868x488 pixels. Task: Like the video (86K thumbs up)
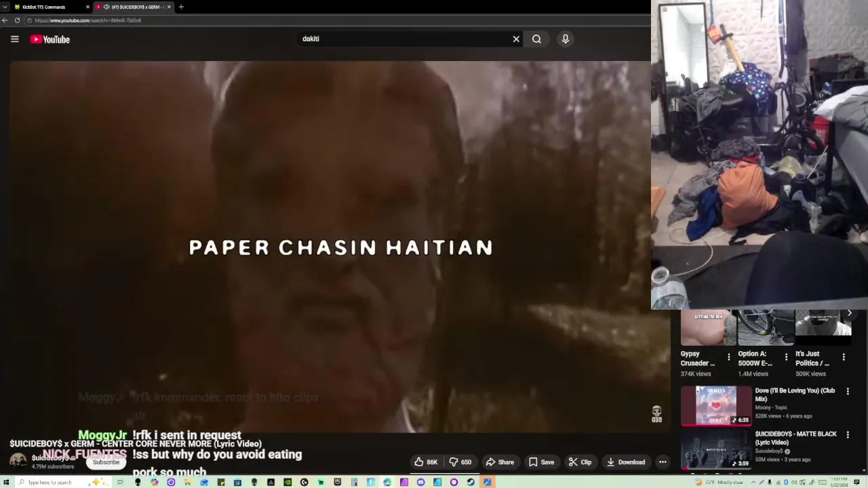[x=426, y=462]
